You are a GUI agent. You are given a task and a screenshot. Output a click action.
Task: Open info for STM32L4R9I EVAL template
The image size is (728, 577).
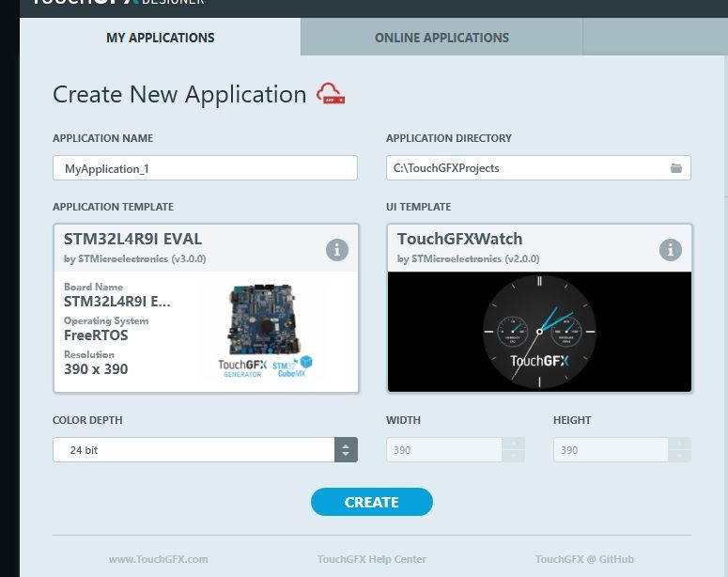pyautogui.click(x=337, y=250)
